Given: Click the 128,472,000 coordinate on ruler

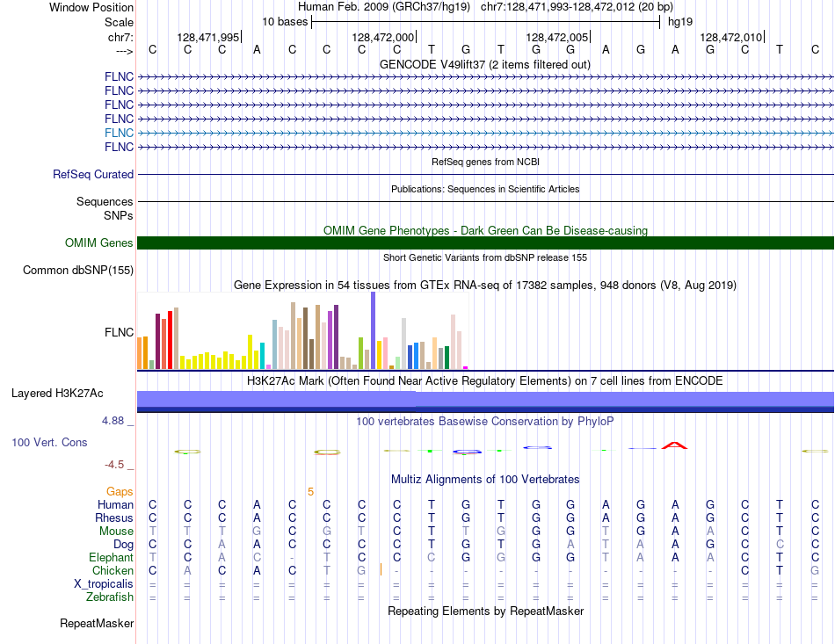Looking at the screenshot, I should [383, 37].
